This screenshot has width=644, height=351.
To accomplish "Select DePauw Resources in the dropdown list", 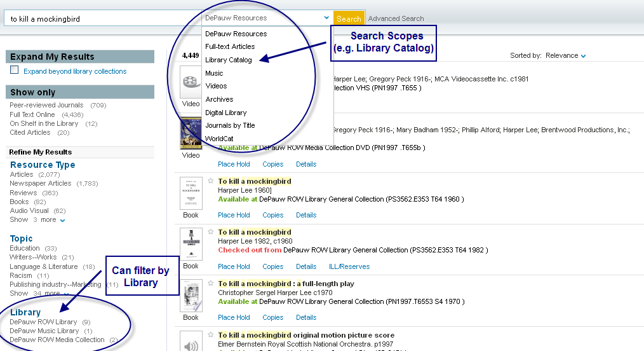I will coord(236,34).
